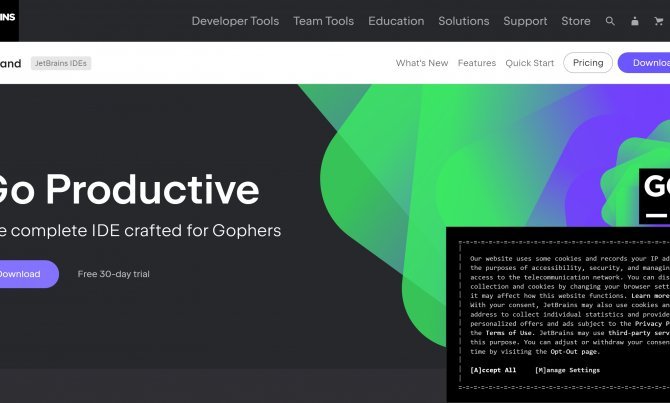Screen dimensions: 670x403
Task: Open the Opt-Out page link
Action: click(574, 352)
